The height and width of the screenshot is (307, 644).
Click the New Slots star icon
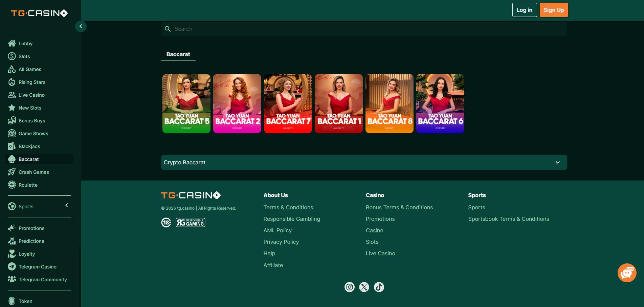click(x=12, y=108)
